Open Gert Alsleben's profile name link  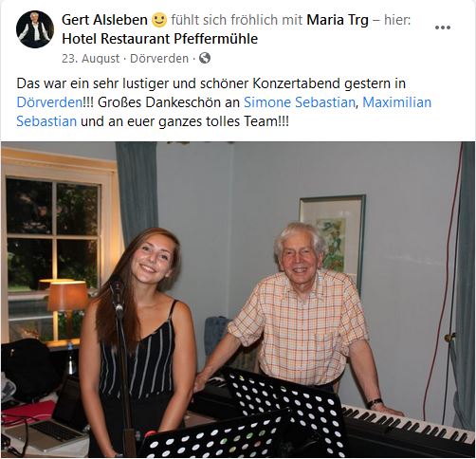tap(104, 20)
